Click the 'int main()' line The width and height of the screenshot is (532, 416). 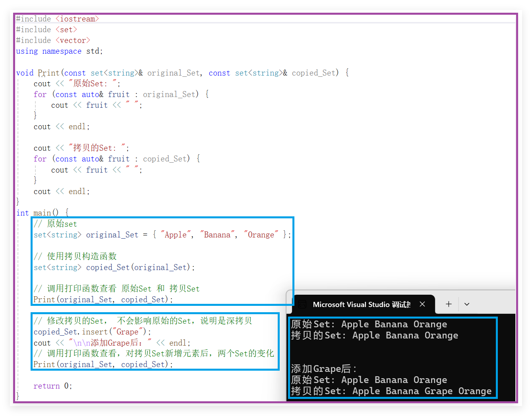(x=43, y=213)
